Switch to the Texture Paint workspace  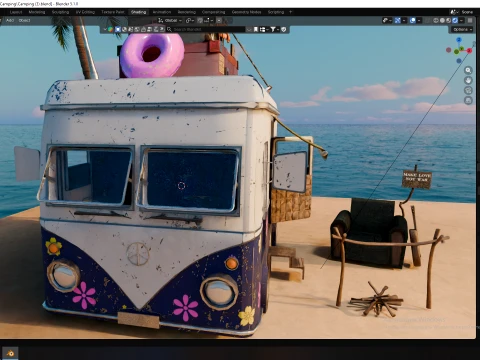[x=113, y=12]
